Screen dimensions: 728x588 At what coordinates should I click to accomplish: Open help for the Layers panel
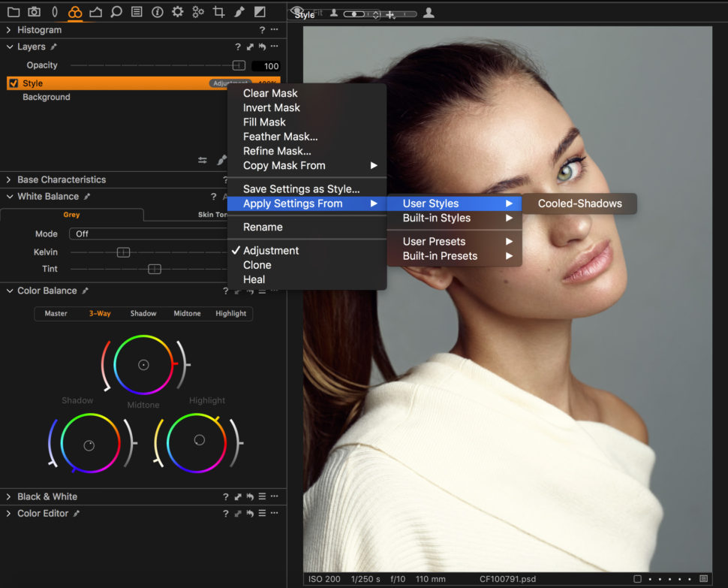238,47
